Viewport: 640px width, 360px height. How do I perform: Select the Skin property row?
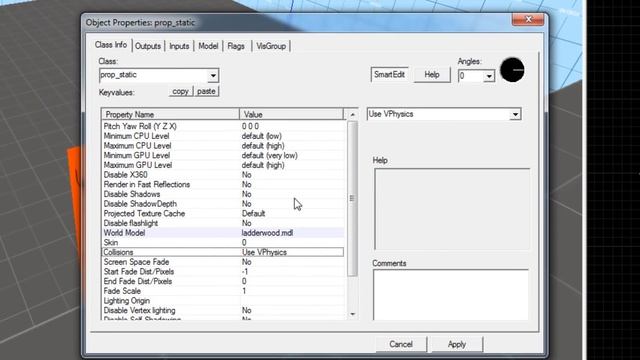tap(223, 242)
